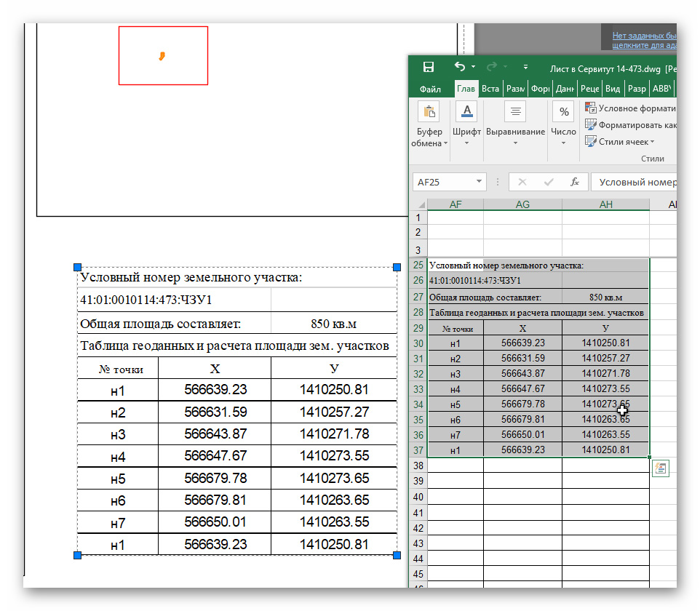Open the Customize Quick Access Toolbar dropdown
This screenshot has width=700, height=611.
click(x=525, y=68)
